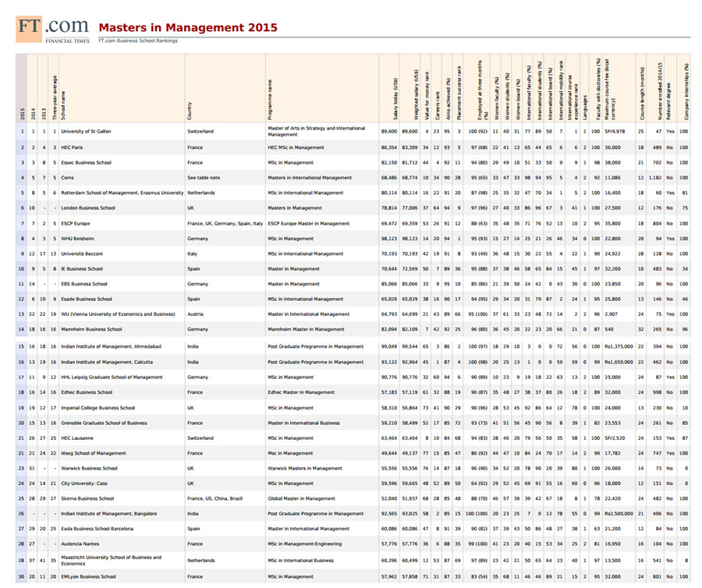Click the 'HEC MSc in Management' programme

click(296, 147)
